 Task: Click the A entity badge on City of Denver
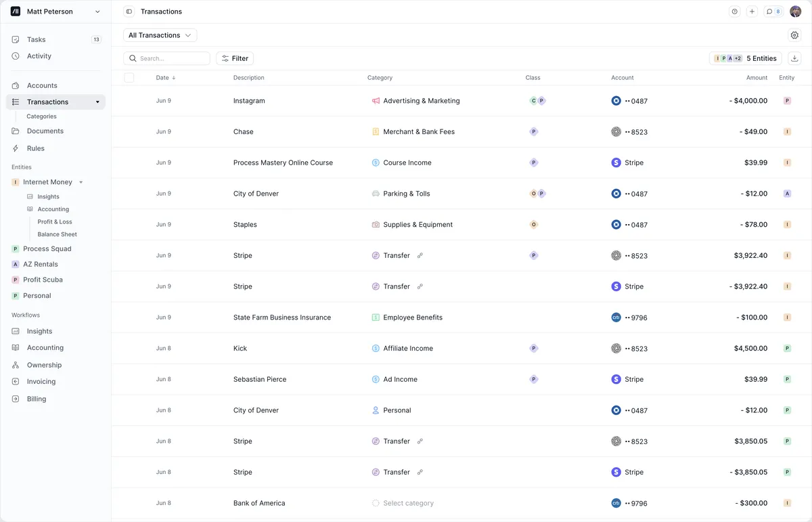click(787, 194)
